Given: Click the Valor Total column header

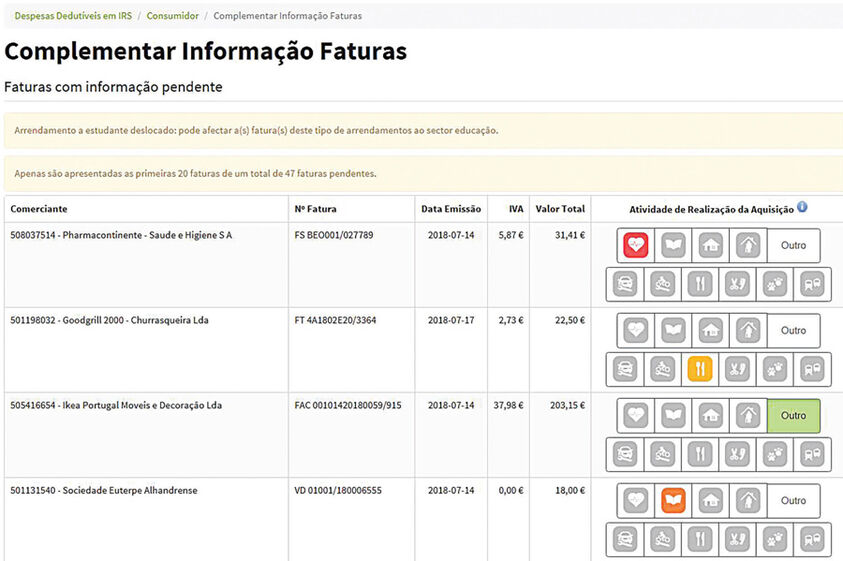Looking at the screenshot, I should (560, 209).
